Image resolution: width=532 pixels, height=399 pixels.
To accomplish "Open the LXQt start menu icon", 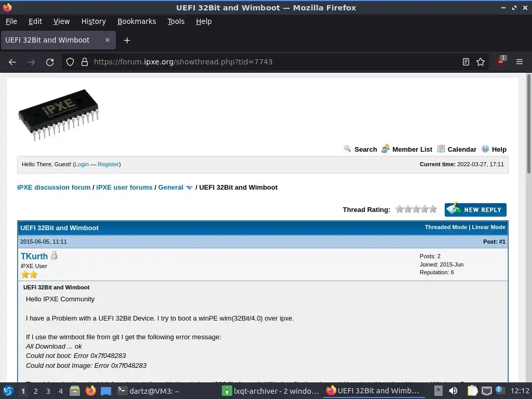I will point(8,391).
